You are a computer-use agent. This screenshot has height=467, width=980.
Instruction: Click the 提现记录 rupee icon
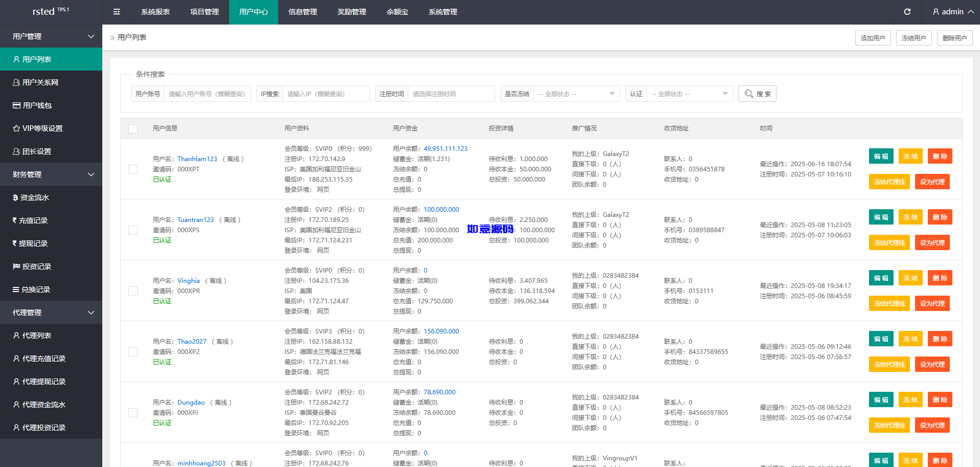(15, 243)
